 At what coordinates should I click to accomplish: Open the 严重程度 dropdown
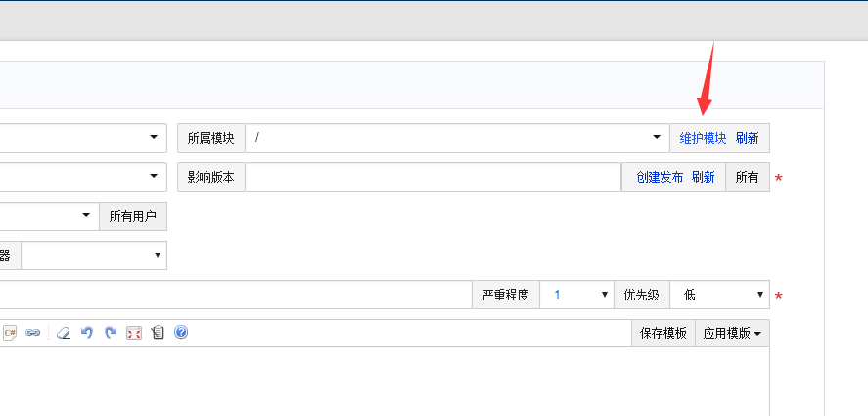pyautogui.click(x=576, y=295)
